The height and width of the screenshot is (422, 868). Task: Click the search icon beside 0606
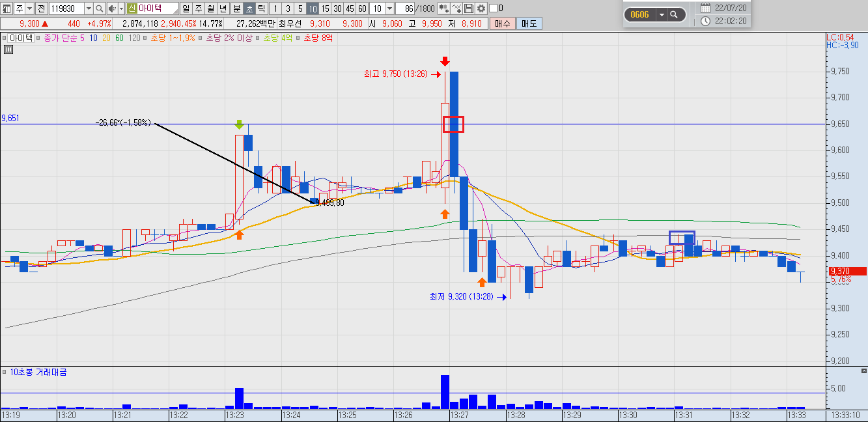[674, 14]
